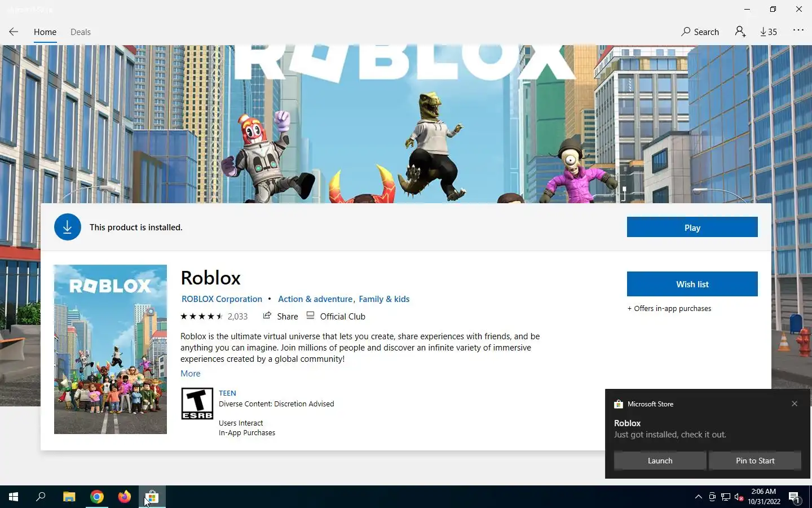Viewport: 812px width, 508px height.
Task: Launch Roblox from the notification
Action: coord(660,461)
